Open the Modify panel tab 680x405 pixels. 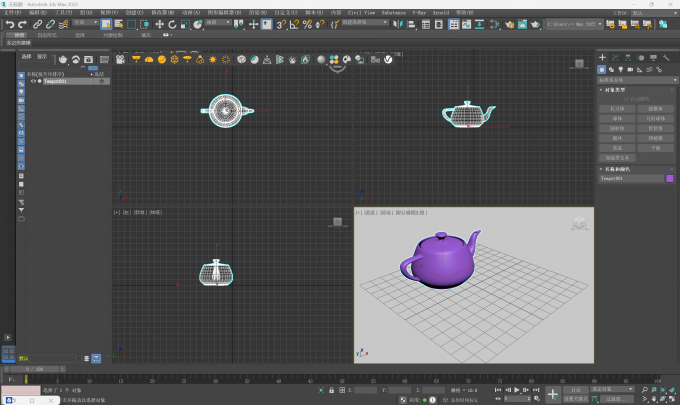(x=616, y=57)
